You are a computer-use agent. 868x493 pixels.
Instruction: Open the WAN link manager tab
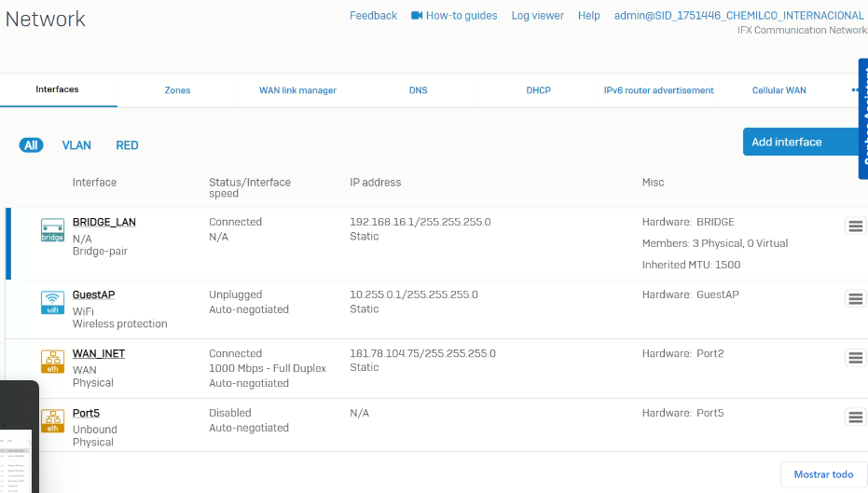point(297,90)
